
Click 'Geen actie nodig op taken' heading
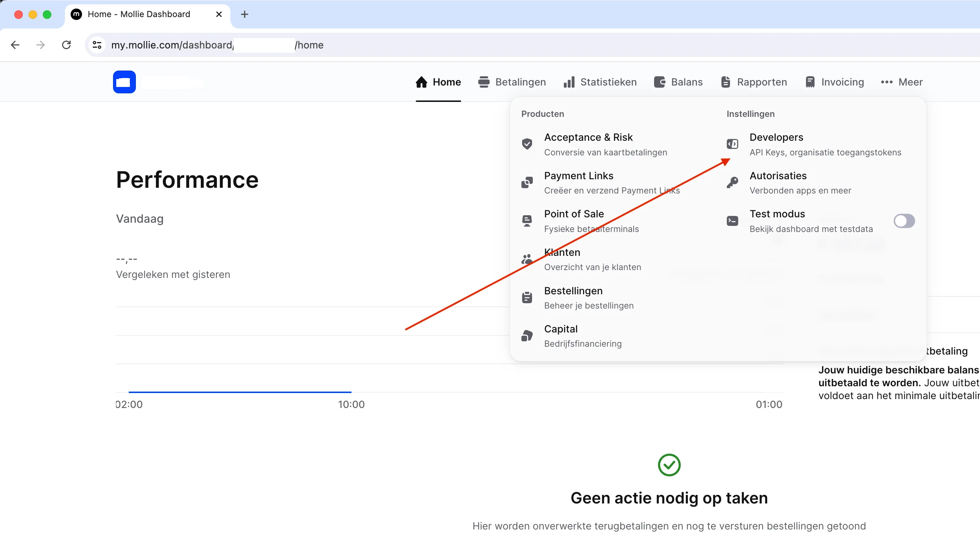(x=669, y=498)
